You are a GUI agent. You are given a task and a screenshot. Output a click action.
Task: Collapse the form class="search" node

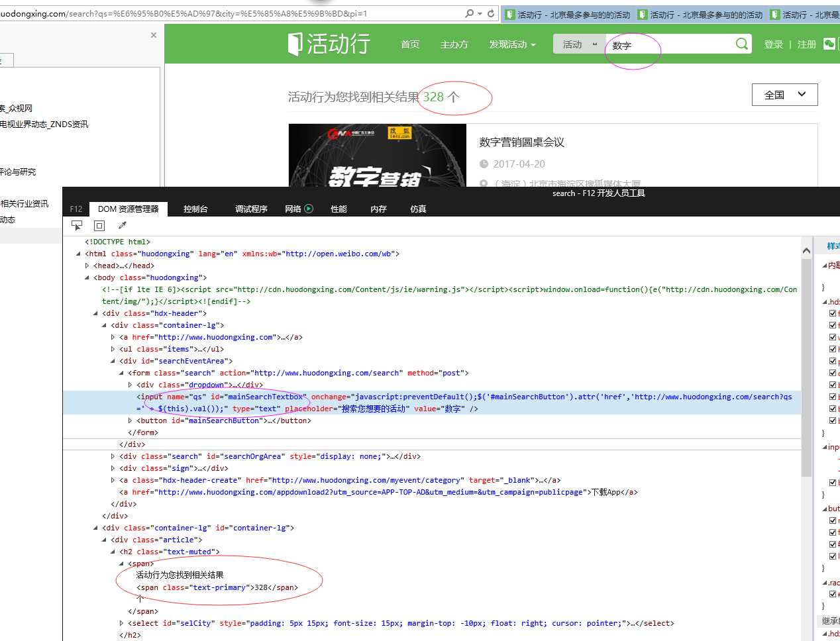(x=122, y=373)
